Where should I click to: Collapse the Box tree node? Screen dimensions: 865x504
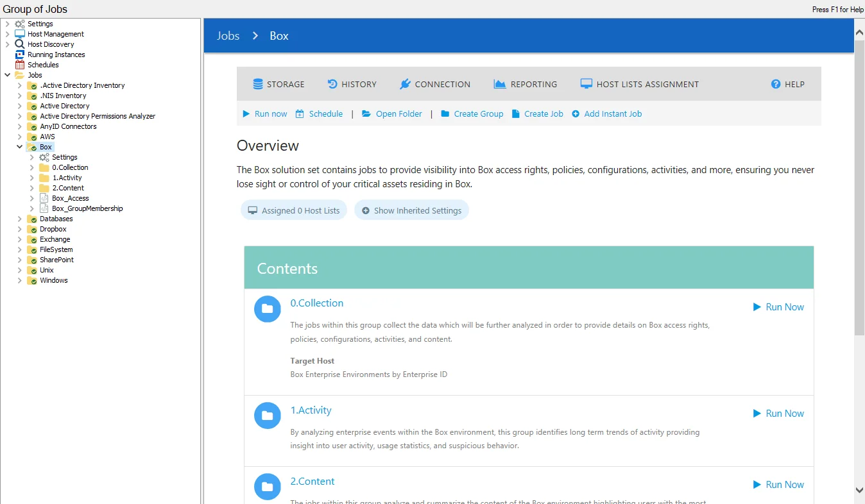20,147
